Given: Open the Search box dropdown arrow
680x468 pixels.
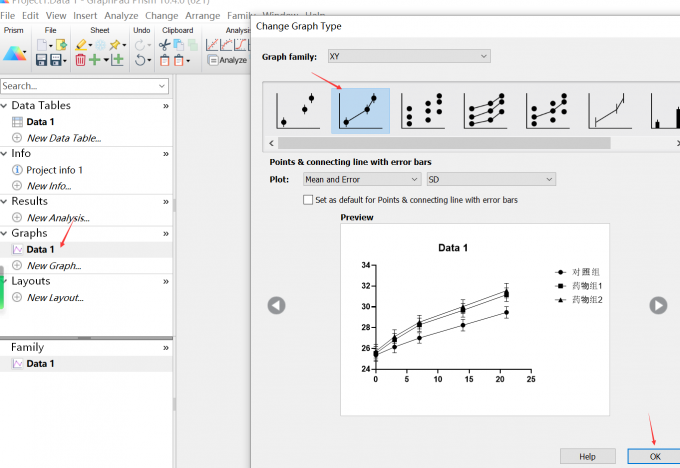Looking at the screenshot, I should pyautogui.click(x=162, y=86).
